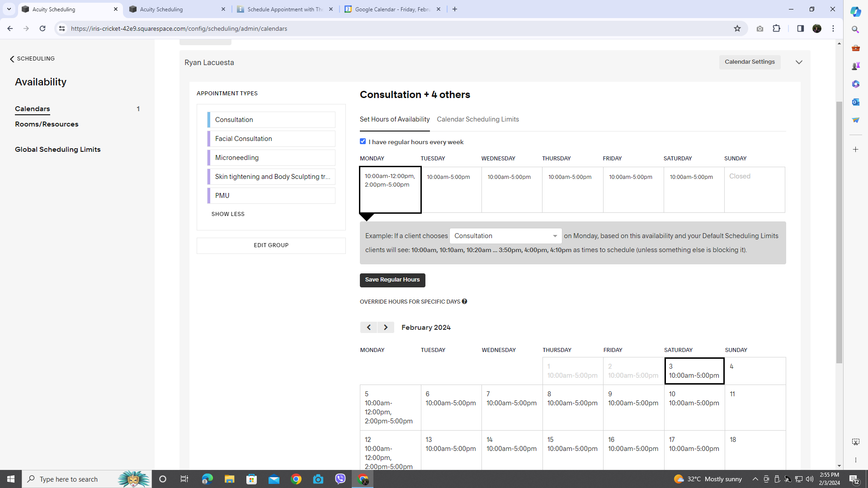Click the Save Regular Hours button
The height and width of the screenshot is (488, 868).
tap(392, 280)
